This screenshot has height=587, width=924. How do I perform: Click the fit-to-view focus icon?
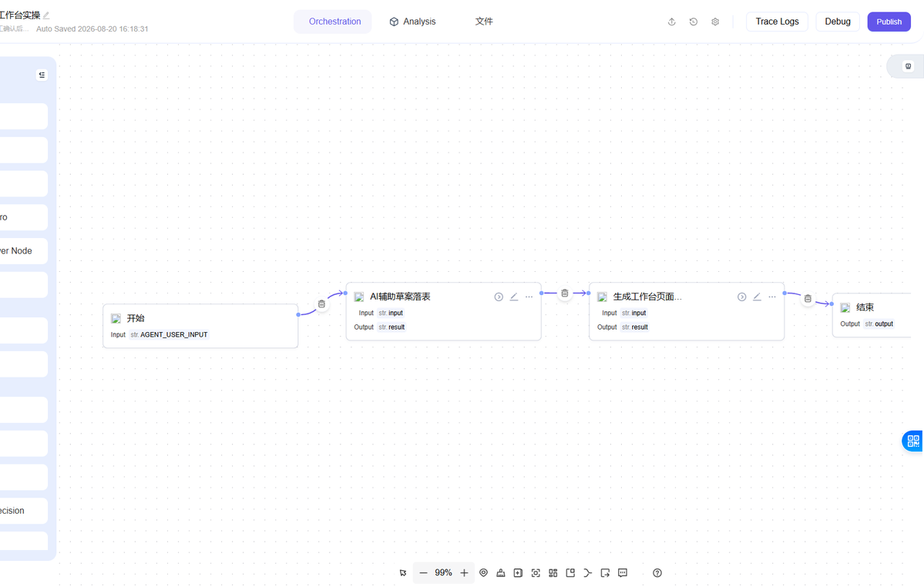click(x=536, y=573)
